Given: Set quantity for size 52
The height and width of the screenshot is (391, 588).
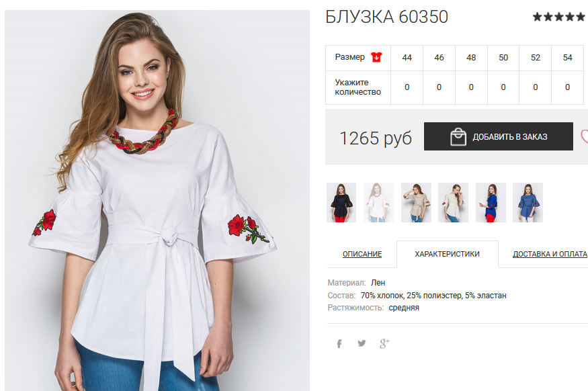Looking at the screenshot, I should point(536,87).
